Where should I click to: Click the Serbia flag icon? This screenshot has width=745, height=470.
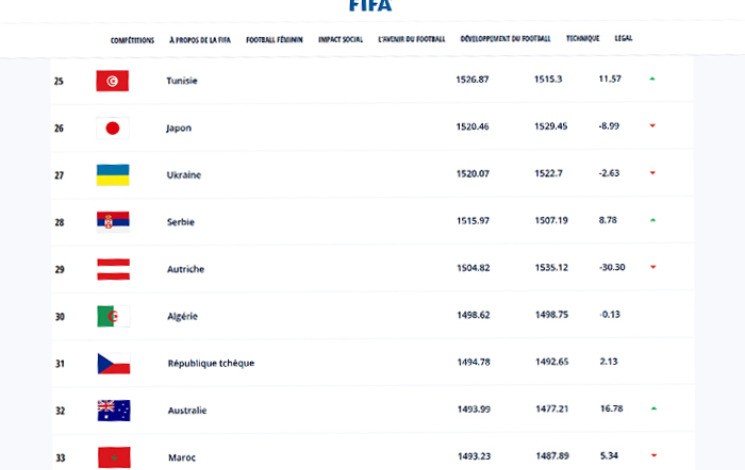coord(112,221)
